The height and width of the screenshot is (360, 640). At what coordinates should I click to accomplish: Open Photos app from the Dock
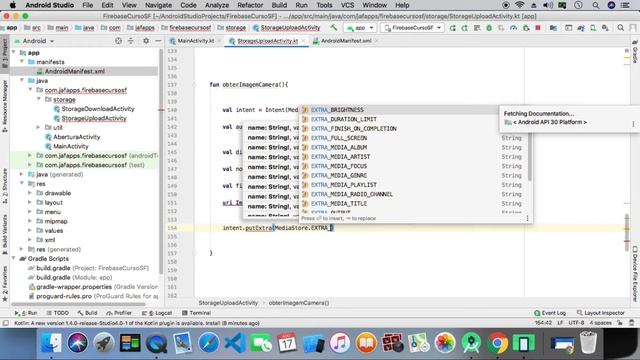coord(445,342)
